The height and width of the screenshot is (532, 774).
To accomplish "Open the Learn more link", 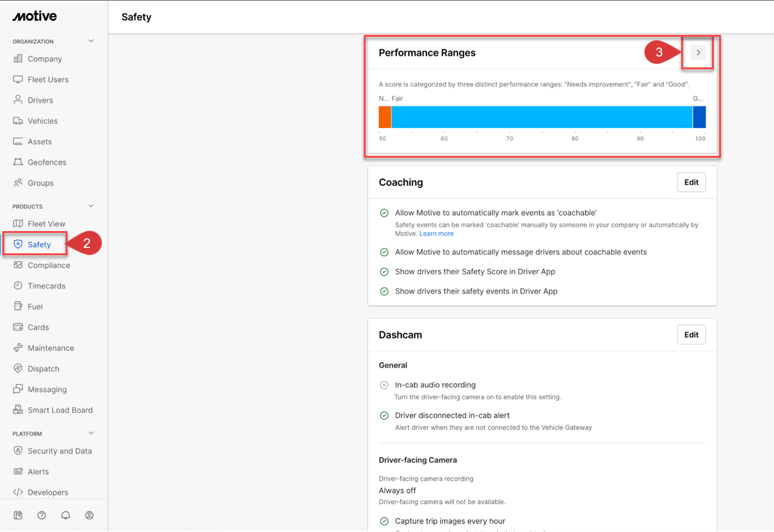I will (x=436, y=234).
